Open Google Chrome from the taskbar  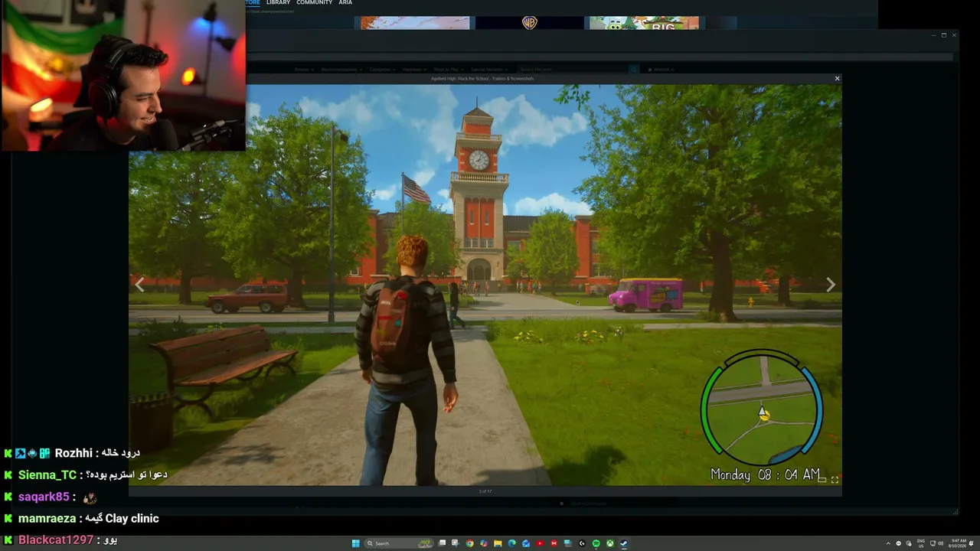[470, 543]
